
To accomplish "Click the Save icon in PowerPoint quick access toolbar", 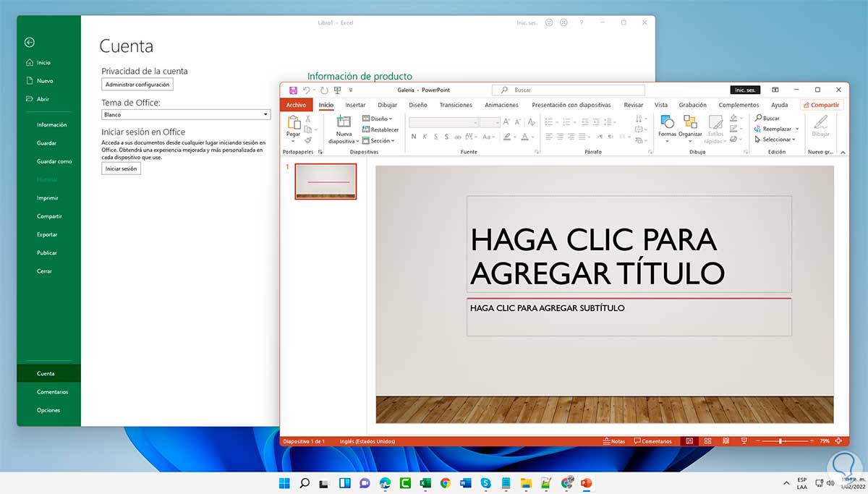I will pyautogui.click(x=293, y=90).
